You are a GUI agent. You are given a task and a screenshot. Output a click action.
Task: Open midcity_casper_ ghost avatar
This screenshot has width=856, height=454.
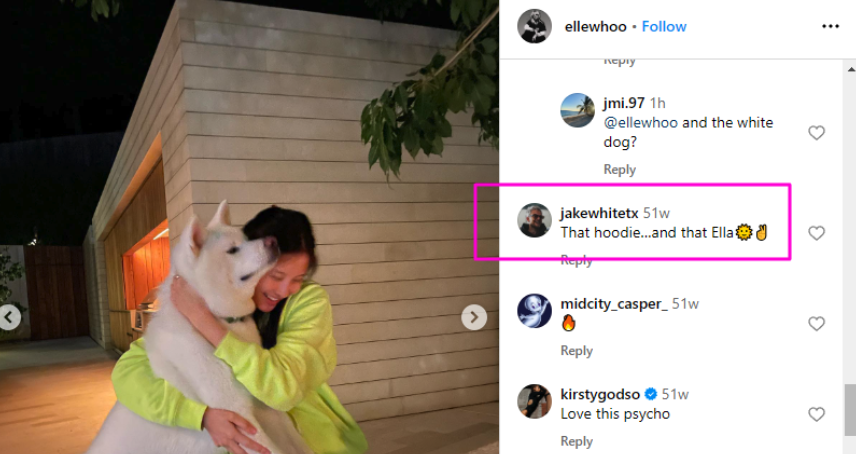pyautogui.click(x=534, y=310)
